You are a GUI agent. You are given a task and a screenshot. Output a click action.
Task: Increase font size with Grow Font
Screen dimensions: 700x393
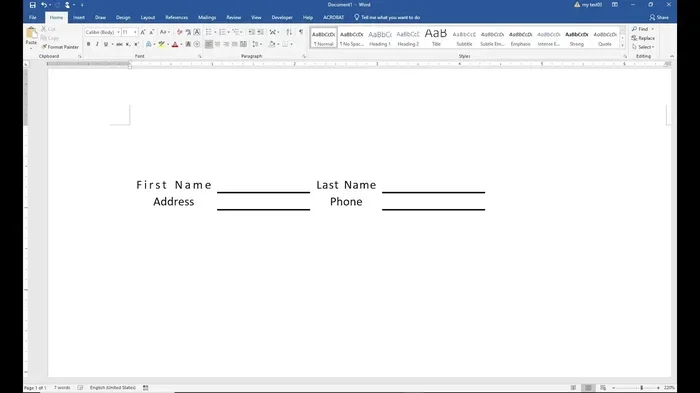point(143,32)
